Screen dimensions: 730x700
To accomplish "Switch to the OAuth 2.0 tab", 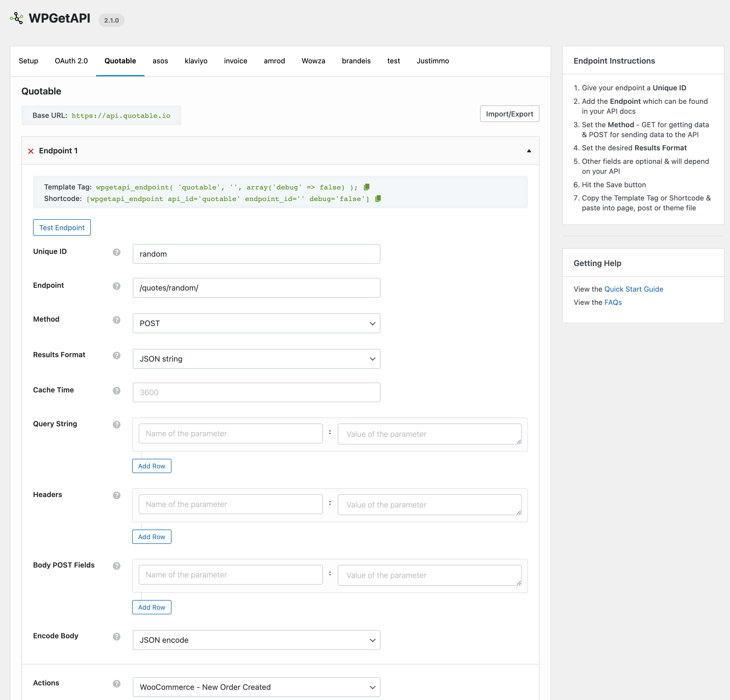I will click(x=71, y=61).
